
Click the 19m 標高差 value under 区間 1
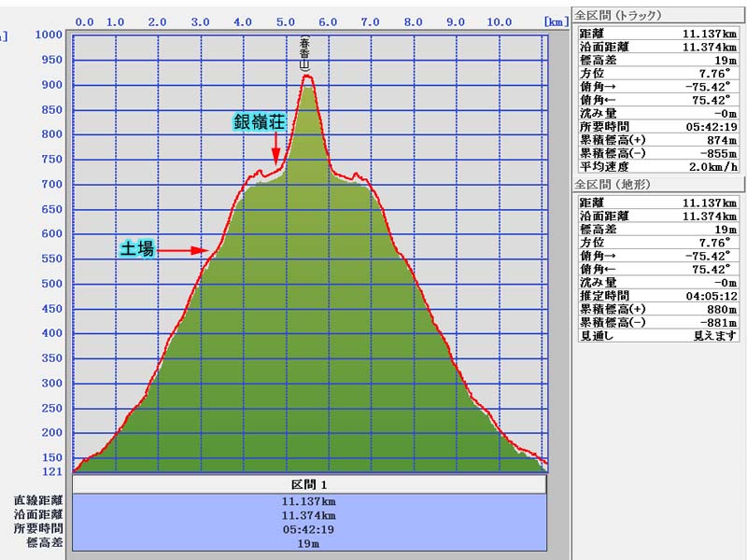pos(309,542)
